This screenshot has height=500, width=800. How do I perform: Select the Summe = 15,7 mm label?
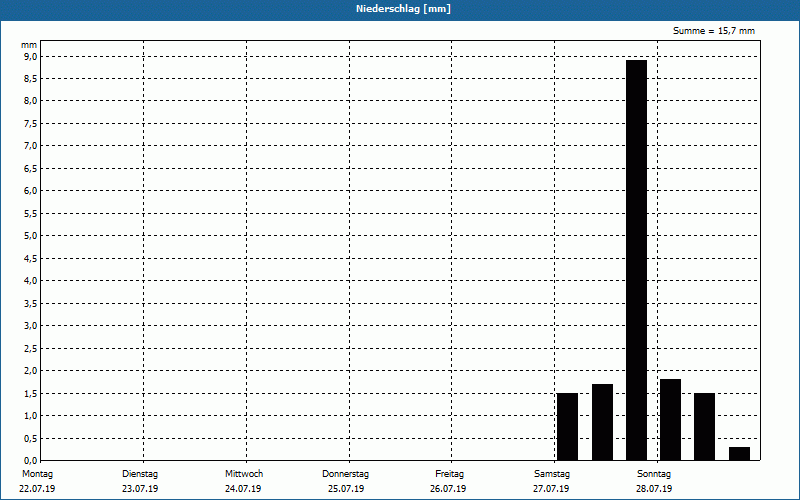click(714, 31)
